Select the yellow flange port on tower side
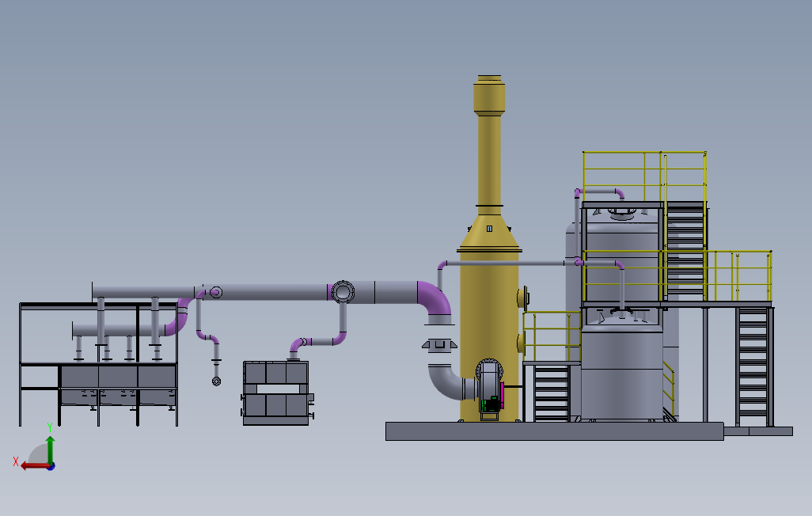Viewport: 812px width, 516px height. tap(523, 298)
